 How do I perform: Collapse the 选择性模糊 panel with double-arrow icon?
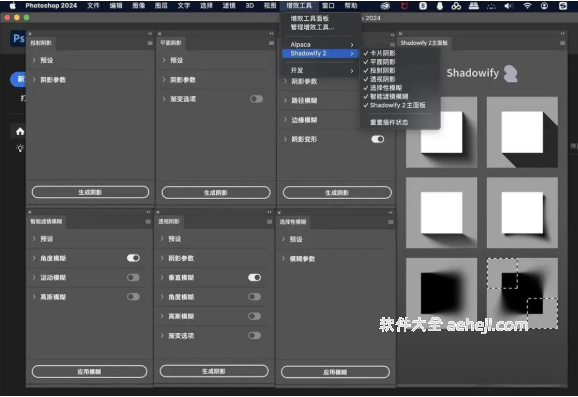pyautogui.click(x=390, y=213)
